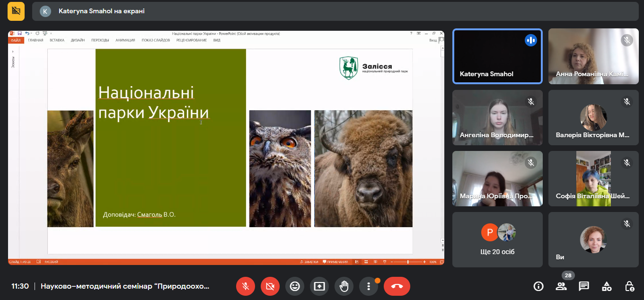The height and width of the screenshot is (300, 644).
Task: Adjust the PowerPoint zoom slider
Action: pyautogui.click(x=408, y=262)
